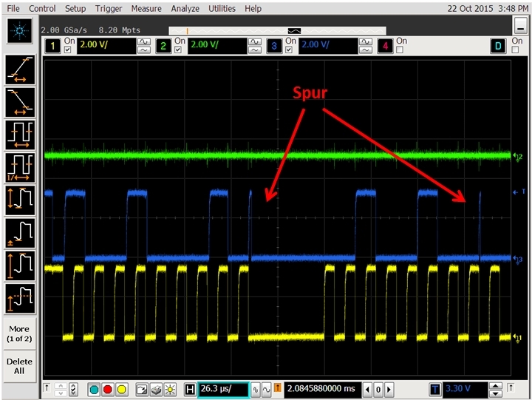The height and width of the screenshot is (400, 532).
Task: Select the V min measurement icon
Action: coord(20,233)
